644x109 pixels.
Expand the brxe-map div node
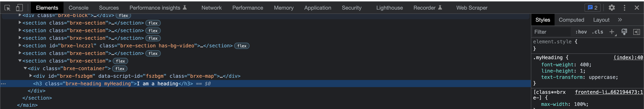coord(30,76)
